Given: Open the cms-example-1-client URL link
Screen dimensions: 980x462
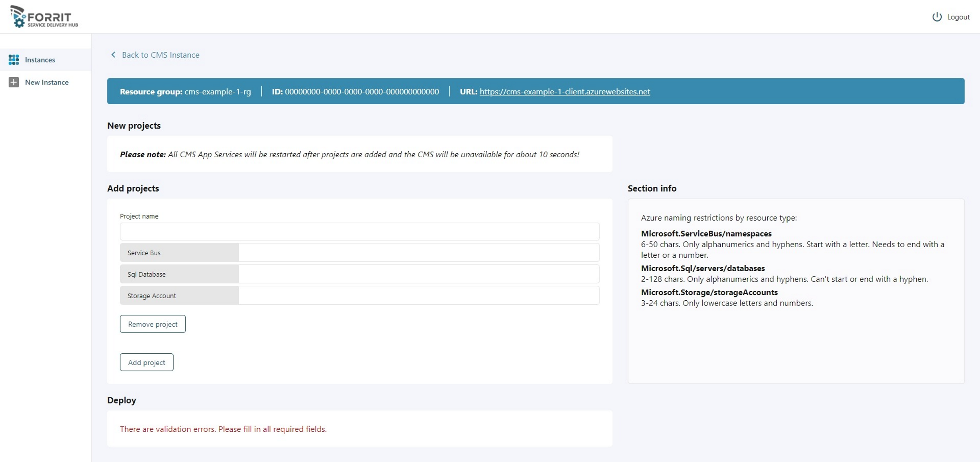Looking at the screenshot, I should (x=564, y=92).
